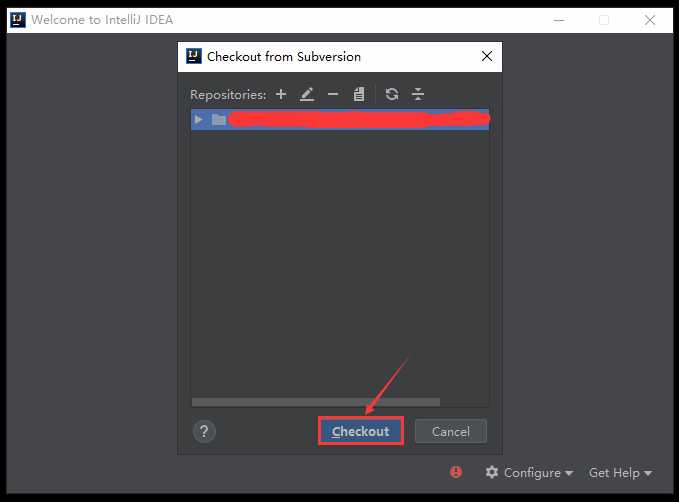The image size is (679, 502).
Task: Click IntelliJ logo in Welcome title bar
Action: tap(18, 20)
